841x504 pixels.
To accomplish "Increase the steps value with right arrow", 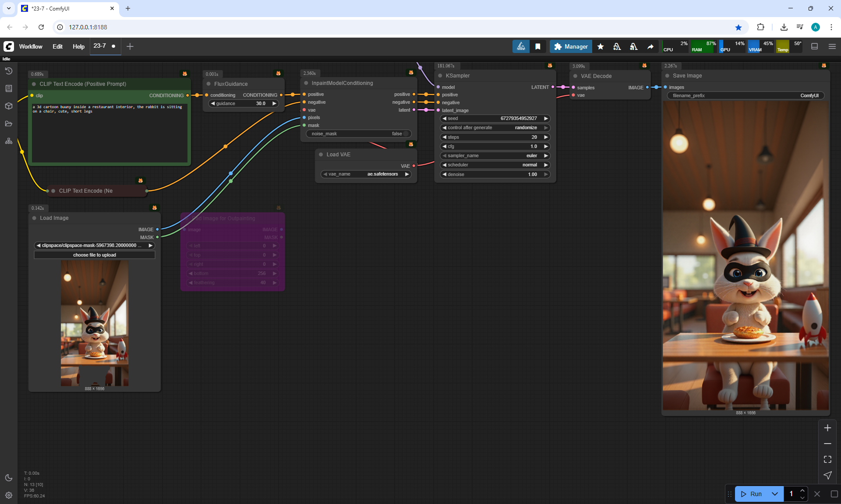I will pyautogui.click(x=546, y=137).
